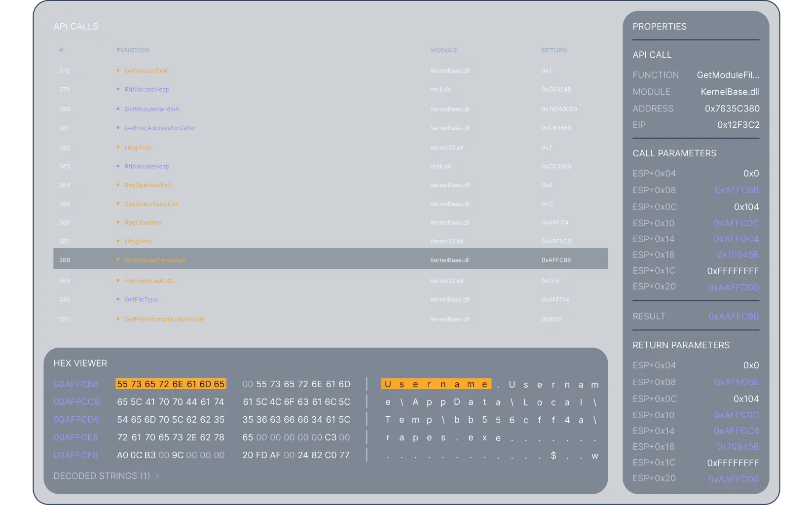Select the GetProcAddressForCaller function
Image resolution: width=812 pixels, height=505 pixels.
[160, 128]
